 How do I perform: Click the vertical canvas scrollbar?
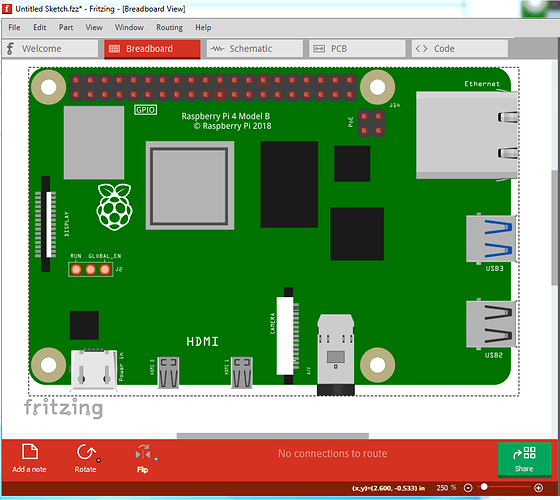(555, 228)
